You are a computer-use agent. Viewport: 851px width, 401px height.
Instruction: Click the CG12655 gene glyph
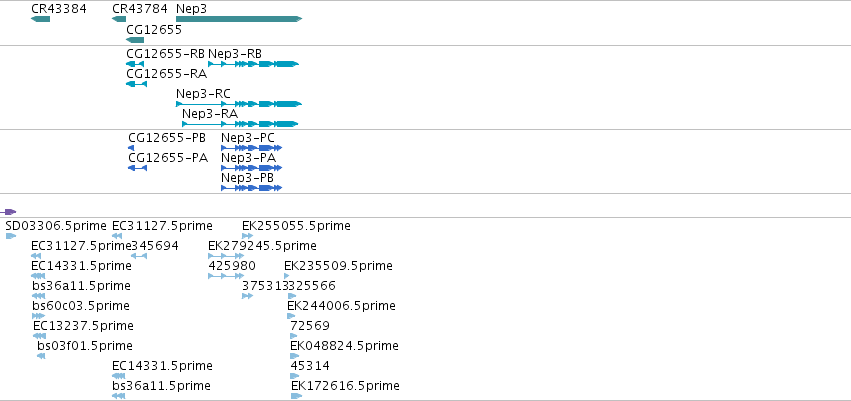(135, 40)
